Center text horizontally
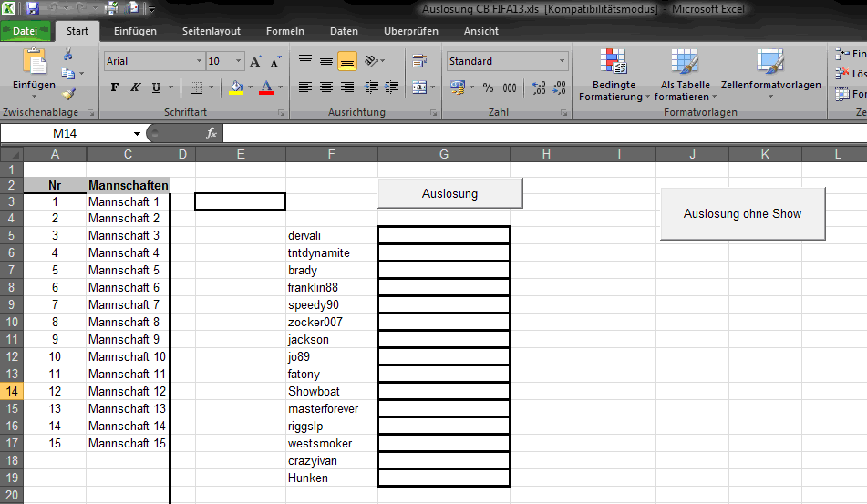Image resolution: width=867 pixels, height=504 pixels. pos(326,87)
